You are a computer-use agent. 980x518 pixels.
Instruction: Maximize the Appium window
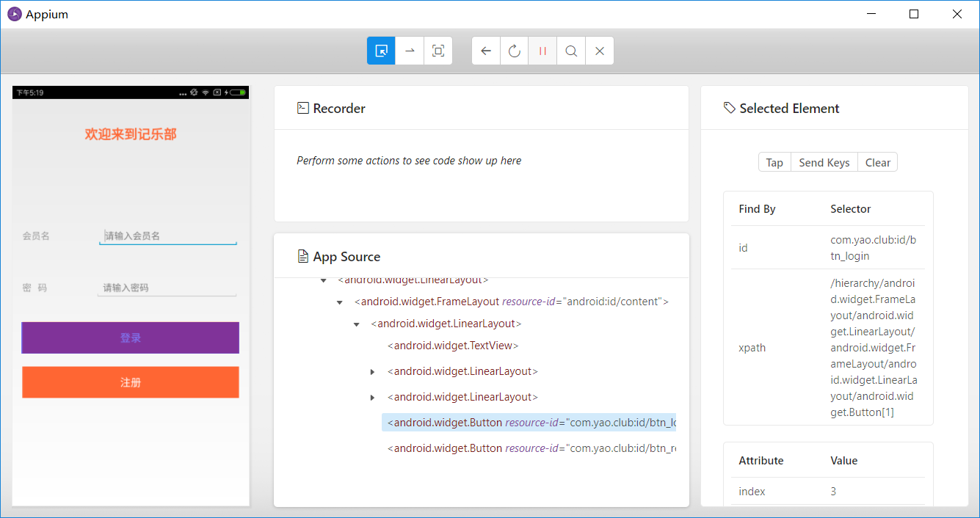click(x=914, y=14)
